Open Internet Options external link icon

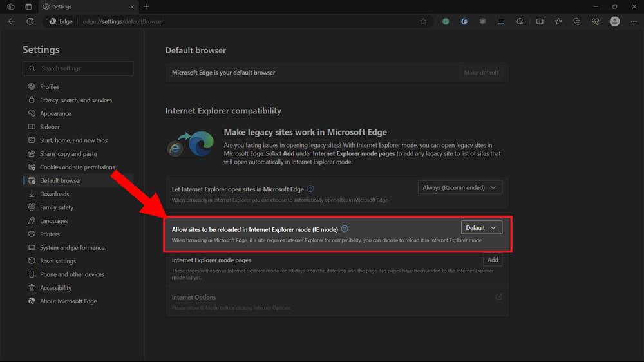498,297
